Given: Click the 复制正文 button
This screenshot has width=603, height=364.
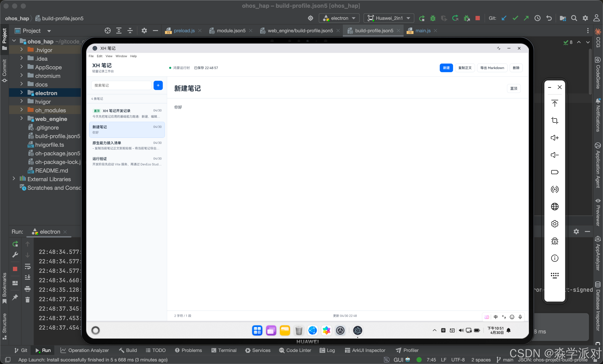Looking at the screenshot, I should point(465,68).
